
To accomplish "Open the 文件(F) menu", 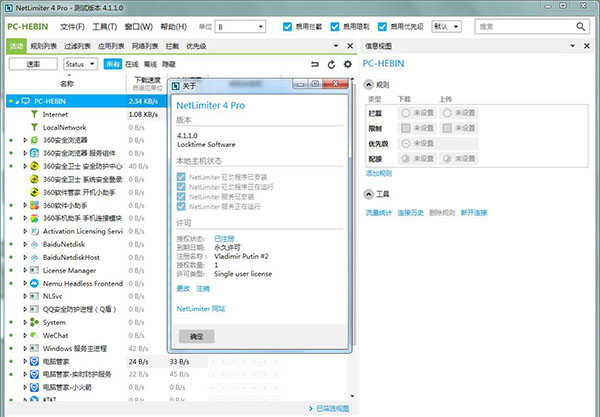I will coord(72,27).
